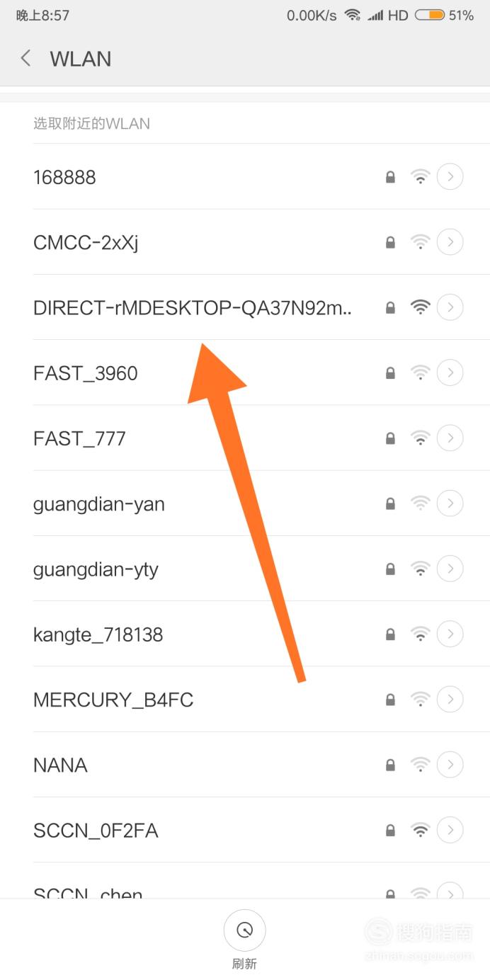Viewport: 490px width, 980px height.
Task: Open details arrow for DIRECT-rMDESKTOP network
Action: [x=450, y=307]
